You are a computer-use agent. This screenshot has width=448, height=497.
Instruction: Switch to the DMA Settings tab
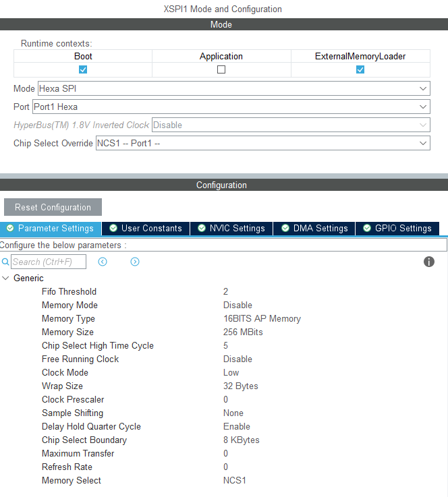tap(314, 229)
